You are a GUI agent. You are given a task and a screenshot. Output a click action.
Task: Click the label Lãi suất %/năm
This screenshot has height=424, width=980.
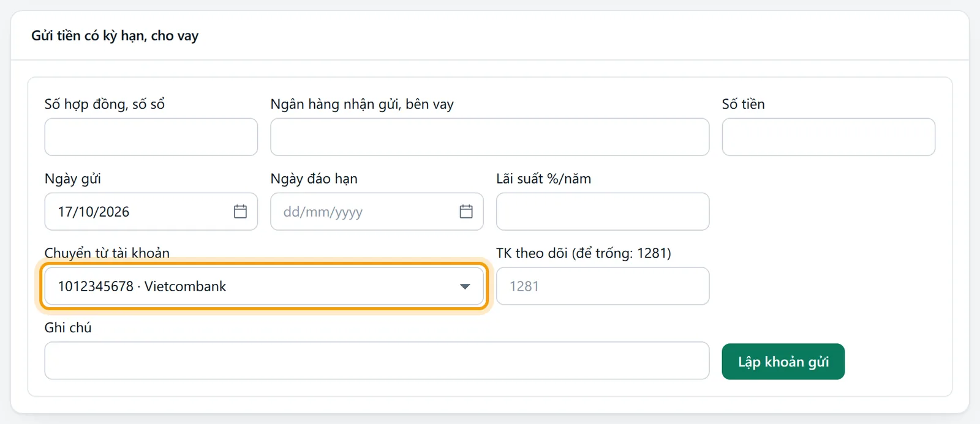pos(544,179)
